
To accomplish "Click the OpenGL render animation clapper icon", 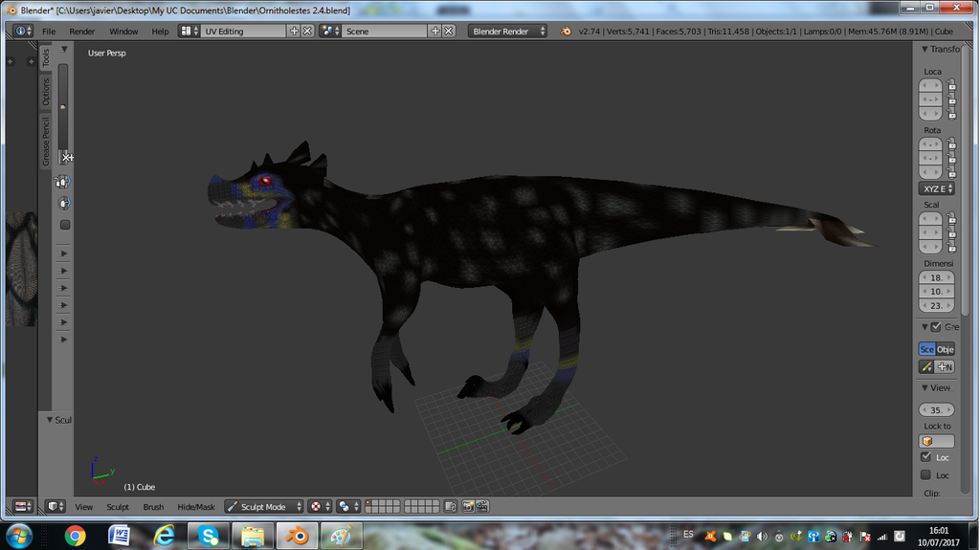I will tap(482, 507).
